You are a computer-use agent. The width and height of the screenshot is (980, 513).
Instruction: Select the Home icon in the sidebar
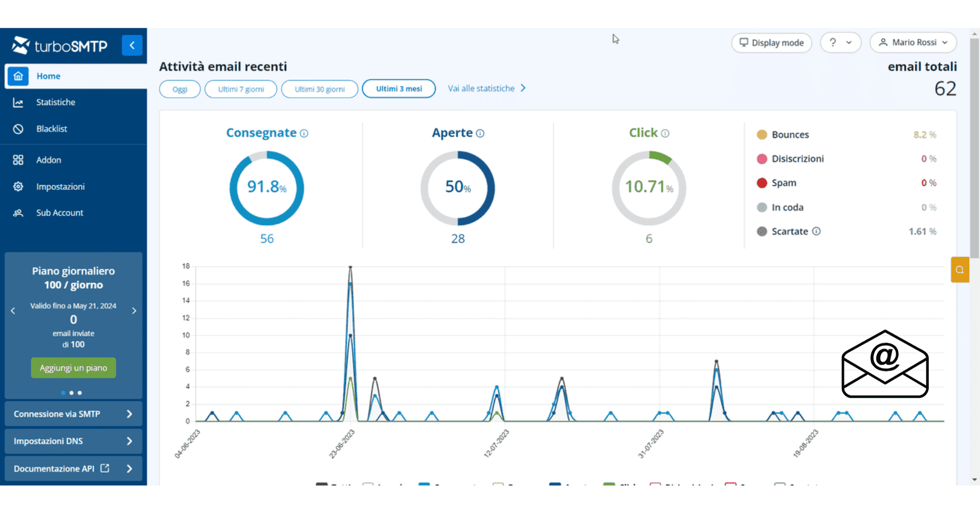[18, 76]
